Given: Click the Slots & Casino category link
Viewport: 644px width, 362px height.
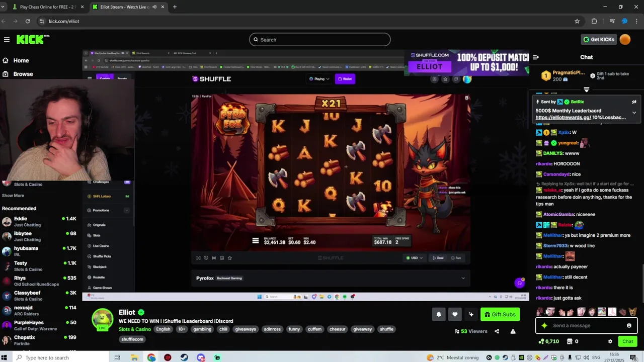Looking at the screenshot, I should [134, 329].
